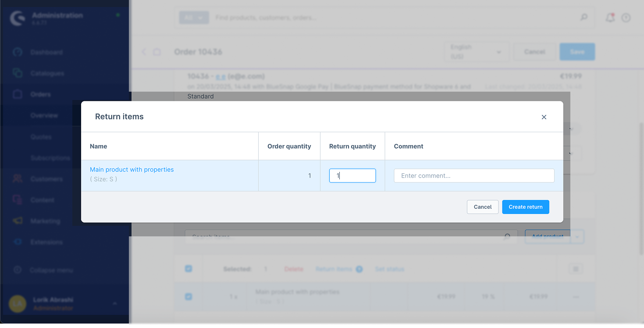
Task: Click the Content sidebar icon
Action: tap(17, 200)
